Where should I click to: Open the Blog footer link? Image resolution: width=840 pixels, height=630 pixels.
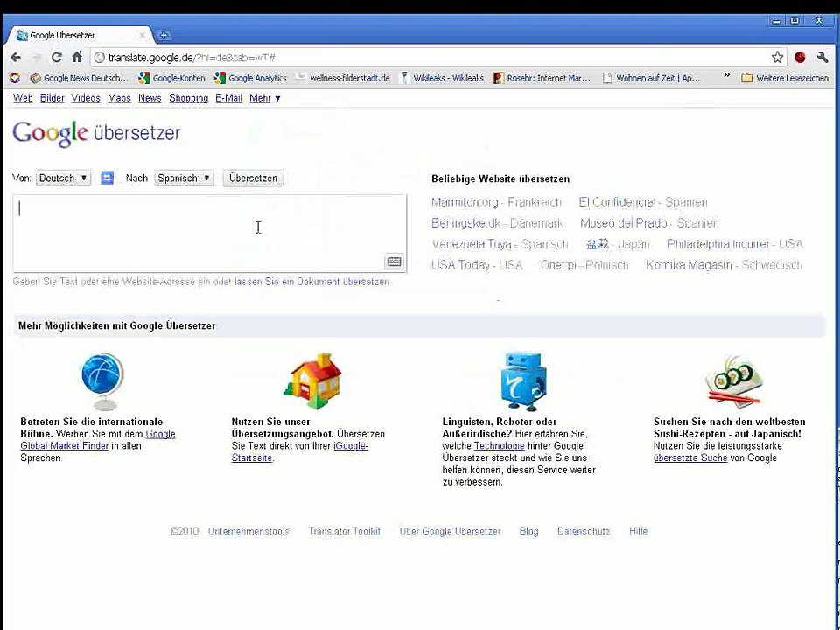tap(528, 531)
